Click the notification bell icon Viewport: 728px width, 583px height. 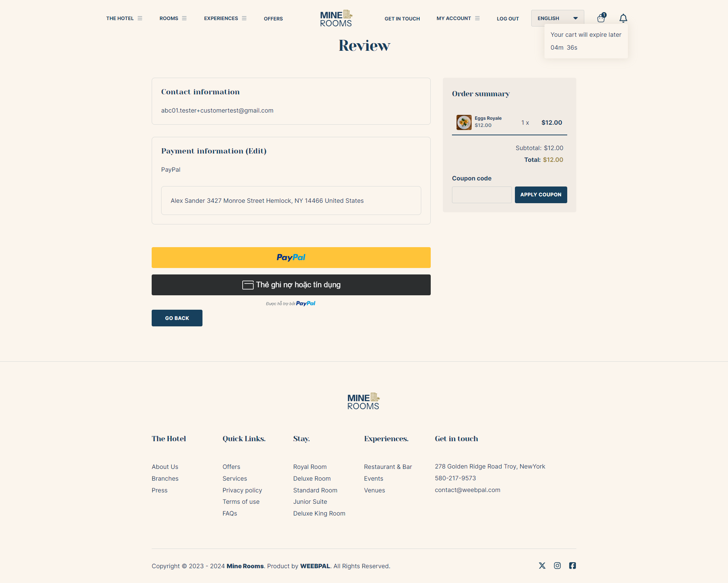click(x=623, y=18)
